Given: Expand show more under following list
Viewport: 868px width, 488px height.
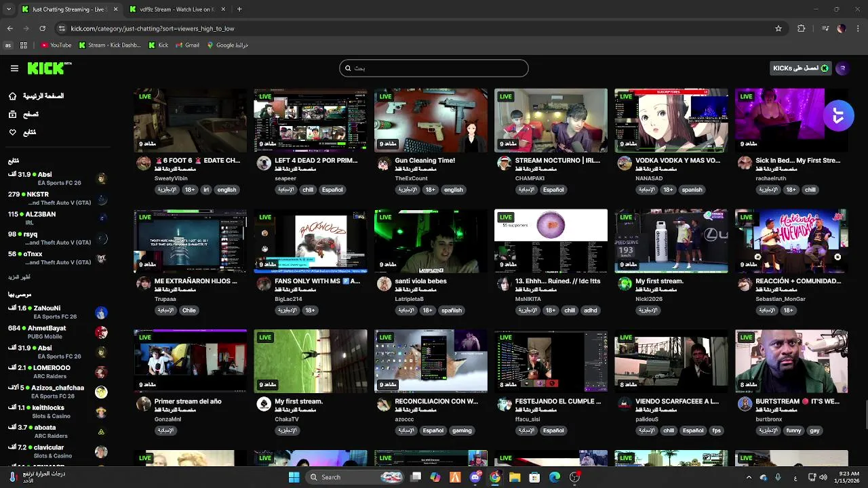Looking at the screenshot, I should [19, 277].
